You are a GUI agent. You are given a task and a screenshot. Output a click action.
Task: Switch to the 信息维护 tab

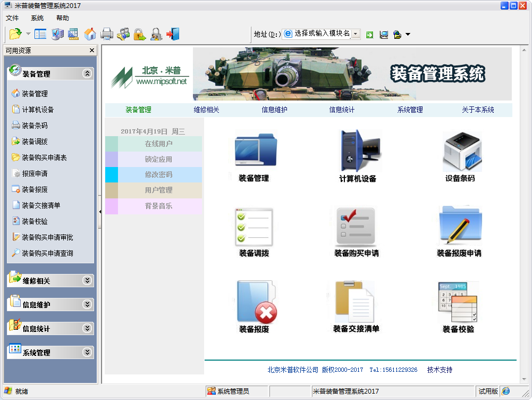[274, 110]
